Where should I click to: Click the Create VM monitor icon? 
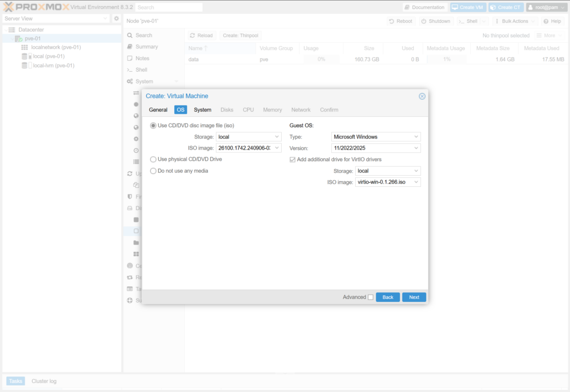(455, 7)
